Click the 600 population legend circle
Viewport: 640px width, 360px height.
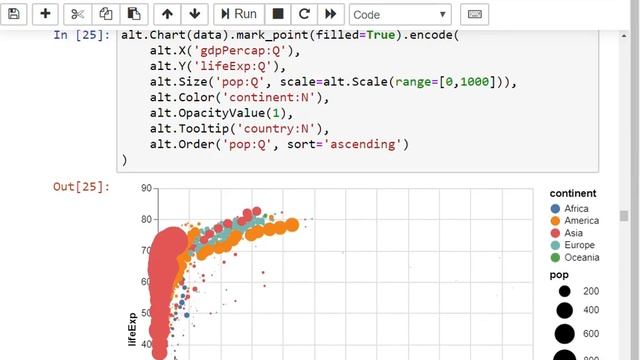pyautogui.click(x=564, y=334)
